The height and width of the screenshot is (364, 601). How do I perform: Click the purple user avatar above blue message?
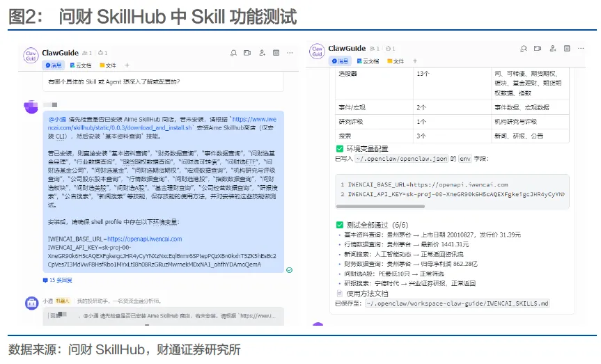(31, 107)
